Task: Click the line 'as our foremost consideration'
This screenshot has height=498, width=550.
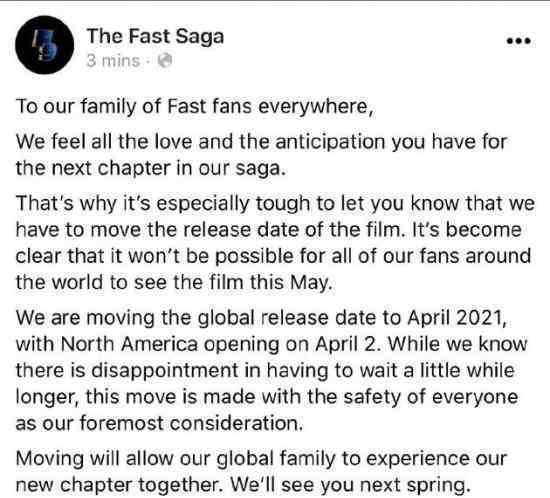Action: point(159,423)
